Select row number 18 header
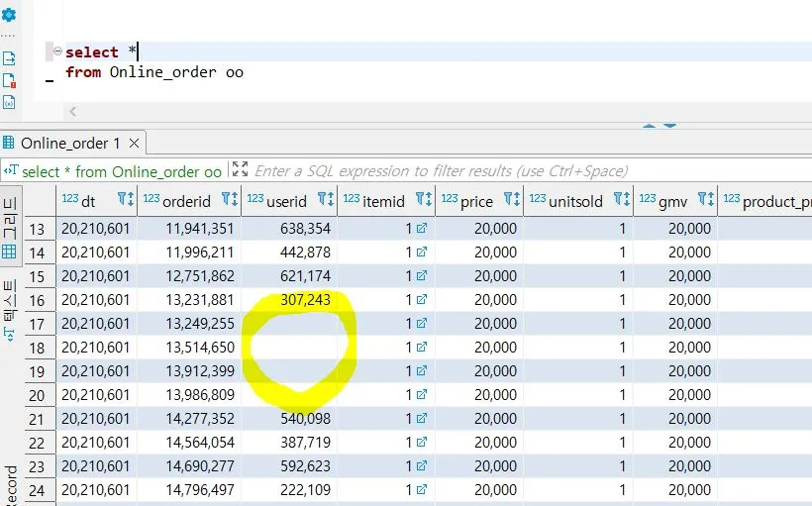The image size is (812, 506). click(x=40, y=348)
